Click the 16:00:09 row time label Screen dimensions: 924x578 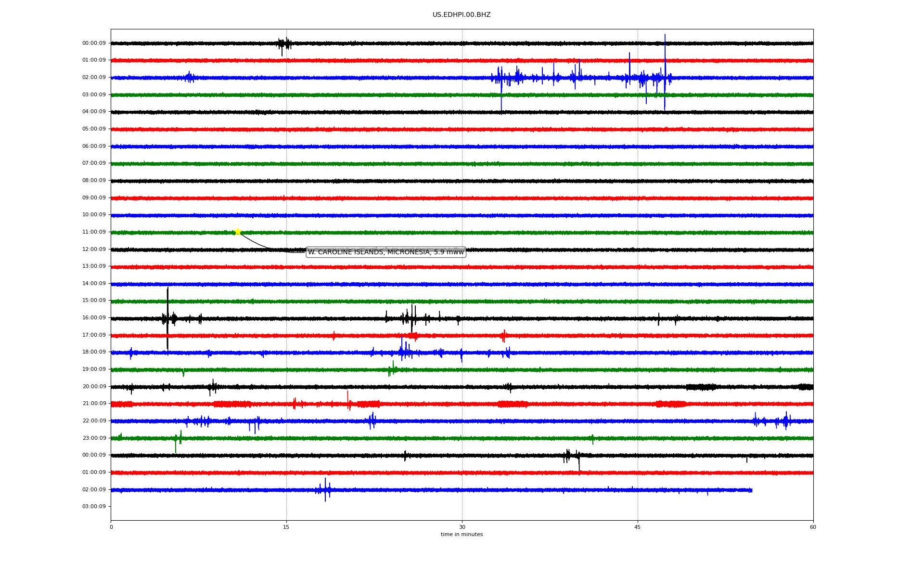(94, 318)
